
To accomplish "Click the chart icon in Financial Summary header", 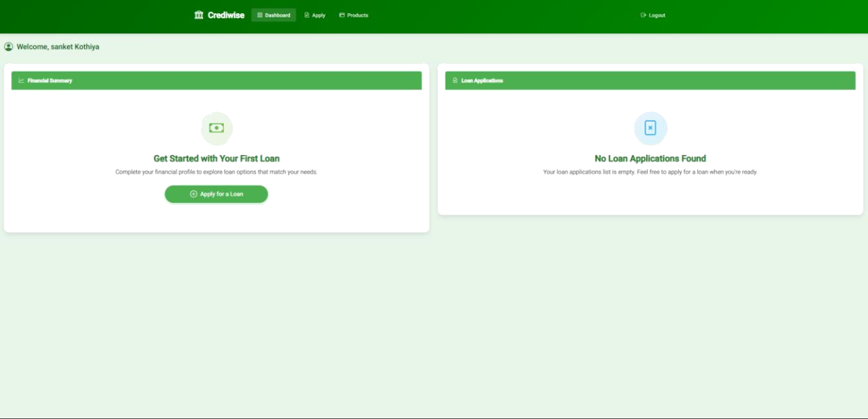I will (x=22, y=81).
